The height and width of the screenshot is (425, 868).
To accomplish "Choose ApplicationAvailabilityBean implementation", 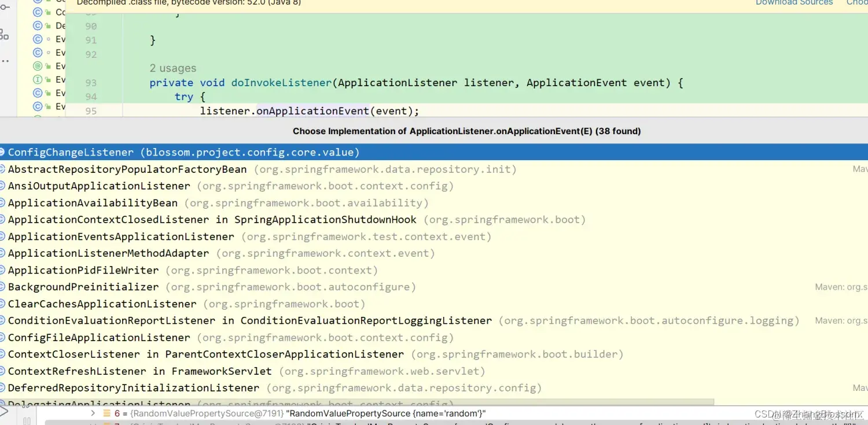I will [x=434, y=203].
